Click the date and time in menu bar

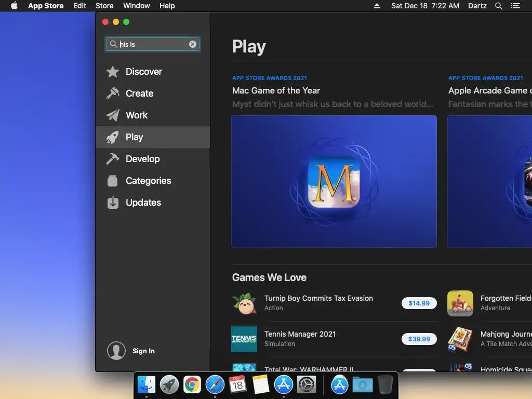click(x=425, y=6)
